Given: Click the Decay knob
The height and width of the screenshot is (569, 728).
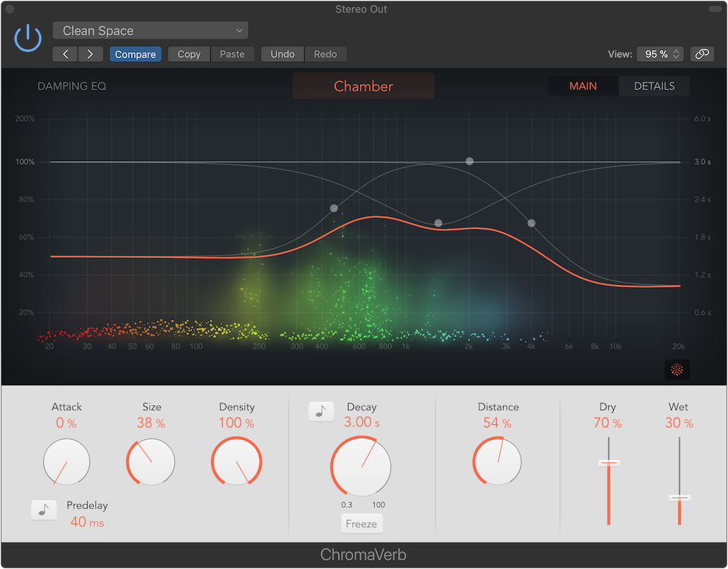Looking at the screenshot, I should (x=361, y=466).
